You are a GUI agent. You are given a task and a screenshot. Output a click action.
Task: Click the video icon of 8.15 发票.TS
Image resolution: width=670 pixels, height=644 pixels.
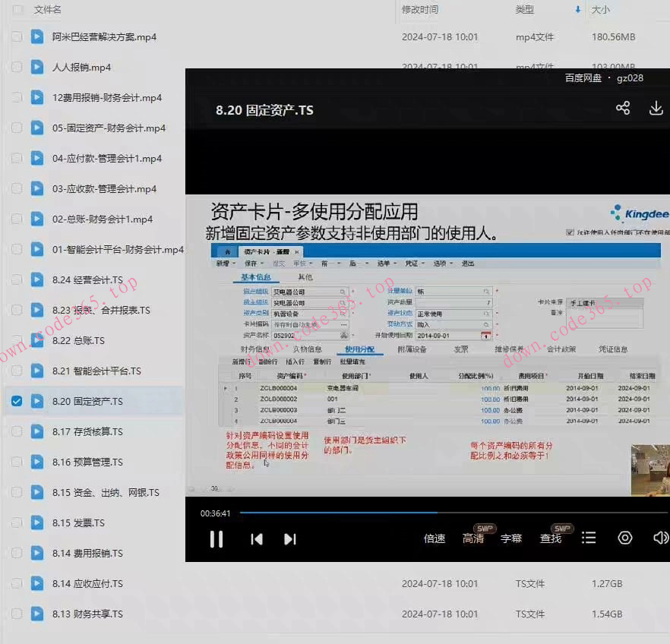tap(37, 522)
